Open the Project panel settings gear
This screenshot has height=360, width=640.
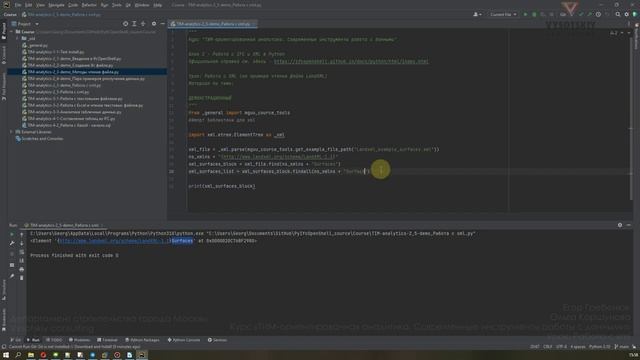coord(154,24)
